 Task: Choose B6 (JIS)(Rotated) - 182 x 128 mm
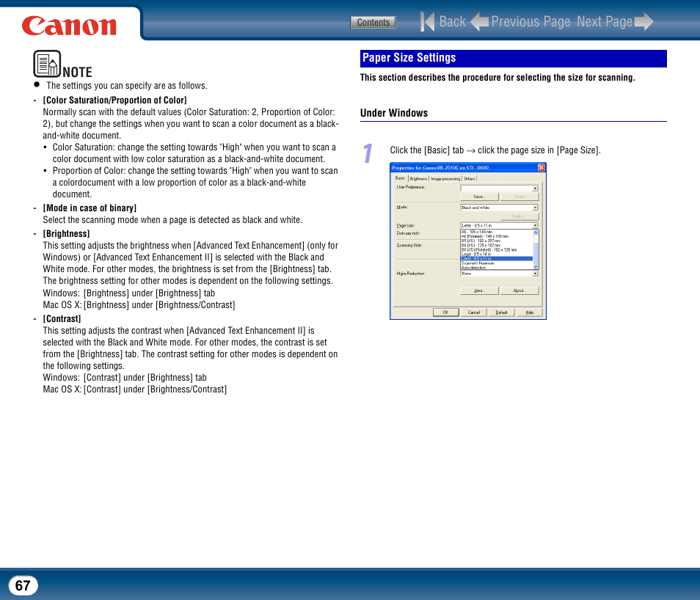497,249
